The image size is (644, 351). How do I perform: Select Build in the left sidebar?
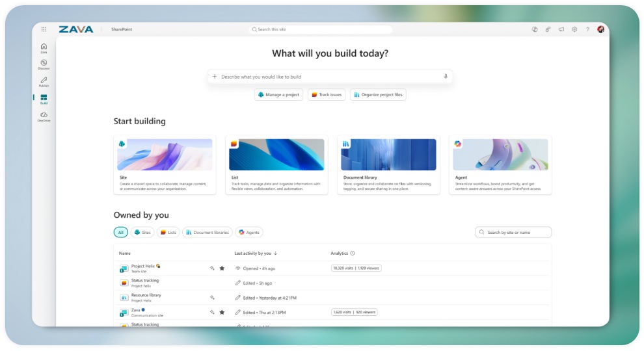click(44, 99)
